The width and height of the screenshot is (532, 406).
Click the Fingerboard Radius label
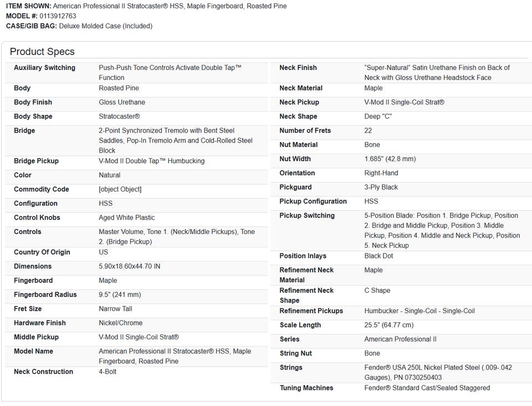45,295
